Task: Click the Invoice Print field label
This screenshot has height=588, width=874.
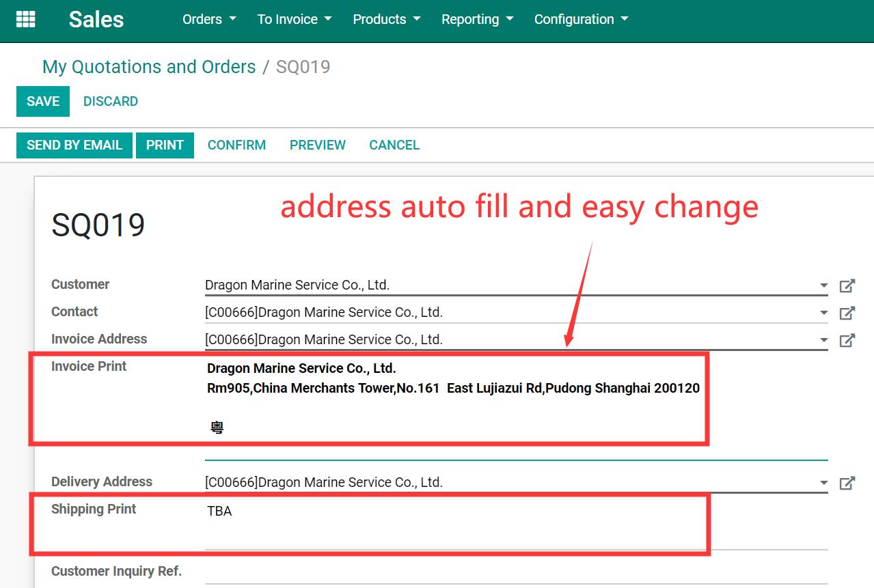Action: point(89,366)
